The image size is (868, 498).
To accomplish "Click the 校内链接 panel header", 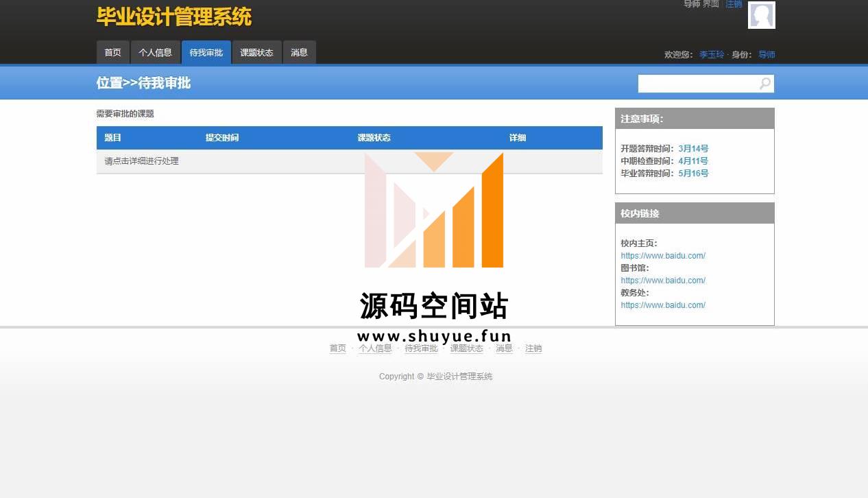I will click(x=695, y=213).
